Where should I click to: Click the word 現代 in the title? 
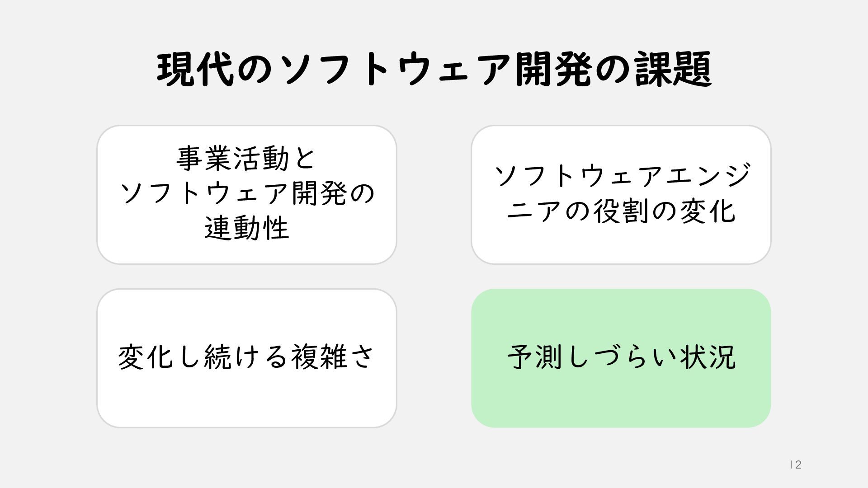click(195, 70)
